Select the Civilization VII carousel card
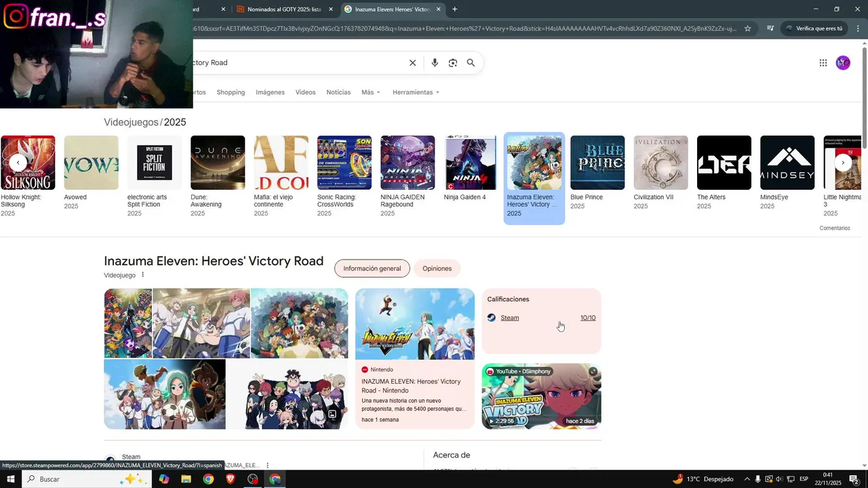Screen dimensions: 868x488 (x=660, y=172)
